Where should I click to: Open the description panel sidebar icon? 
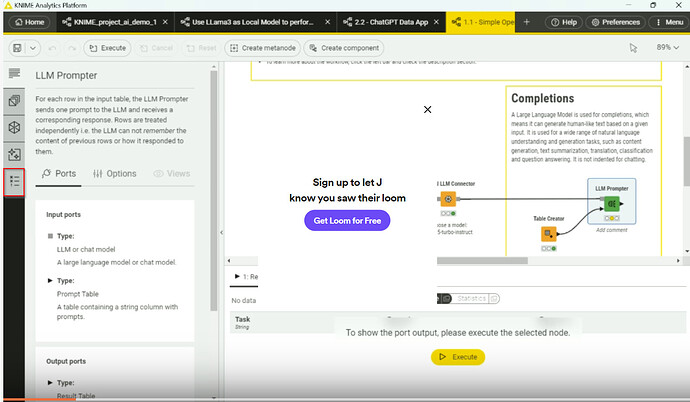tap(14, 73)
